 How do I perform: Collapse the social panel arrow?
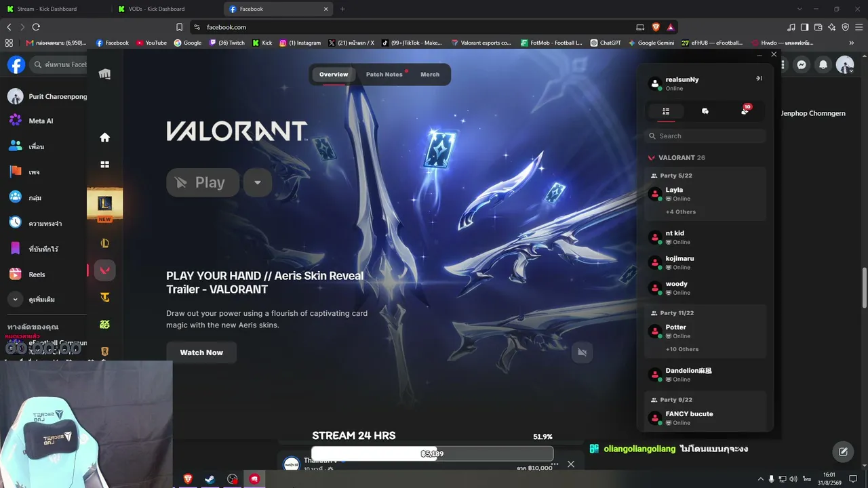pyautogui.click(x=759, y=79)
